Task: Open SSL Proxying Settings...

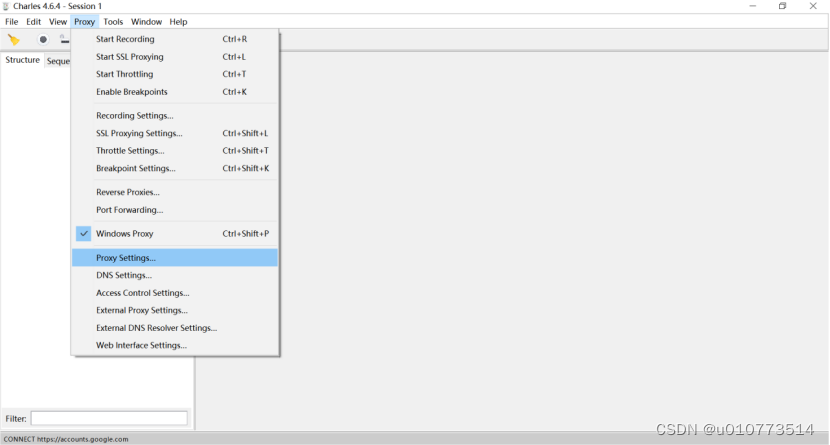Action: (x=175, y=133)
